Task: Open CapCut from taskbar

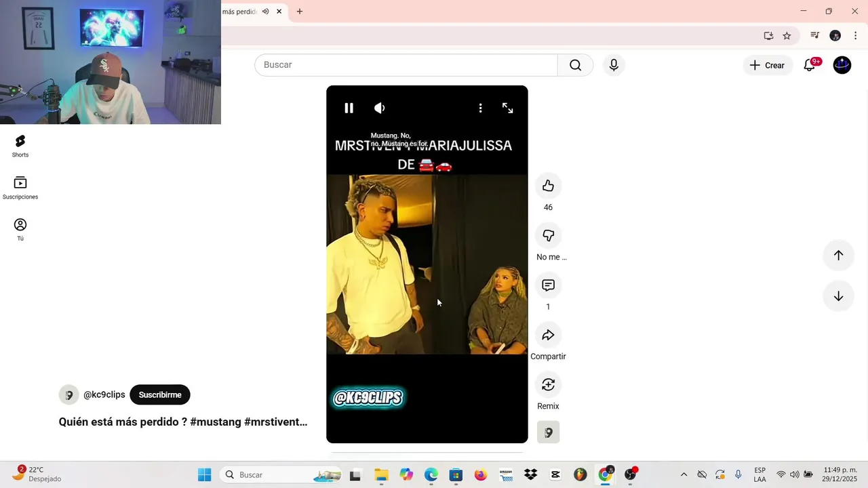Action: point(555,475)
